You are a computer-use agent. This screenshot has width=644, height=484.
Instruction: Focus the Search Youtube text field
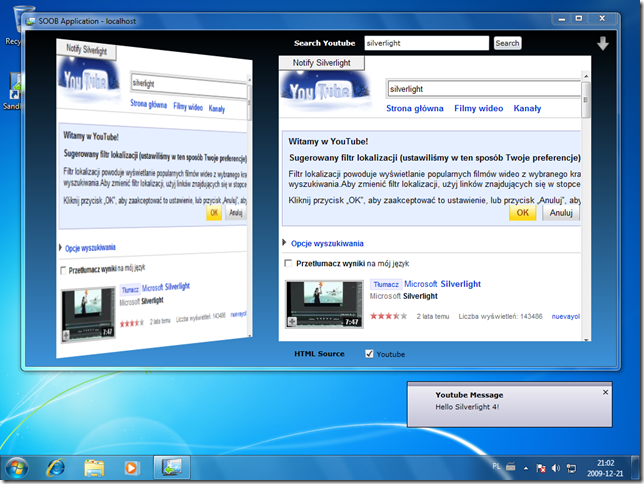(426, 43)
